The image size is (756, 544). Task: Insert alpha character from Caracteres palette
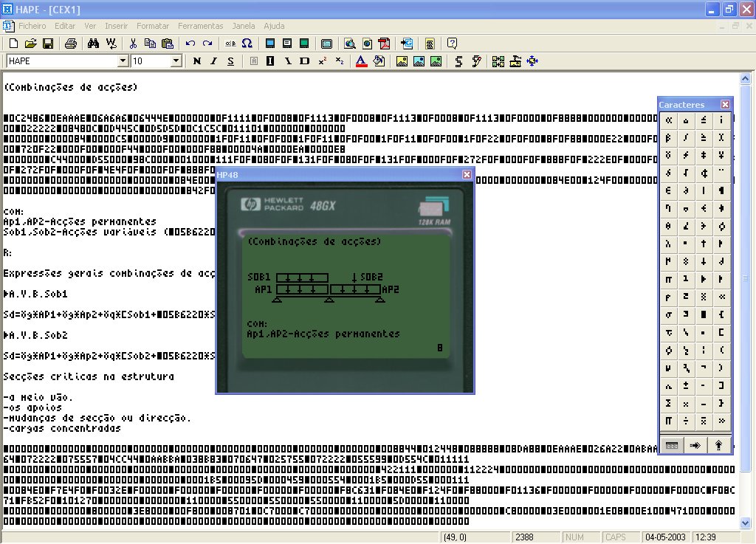(x=668, y=120)
